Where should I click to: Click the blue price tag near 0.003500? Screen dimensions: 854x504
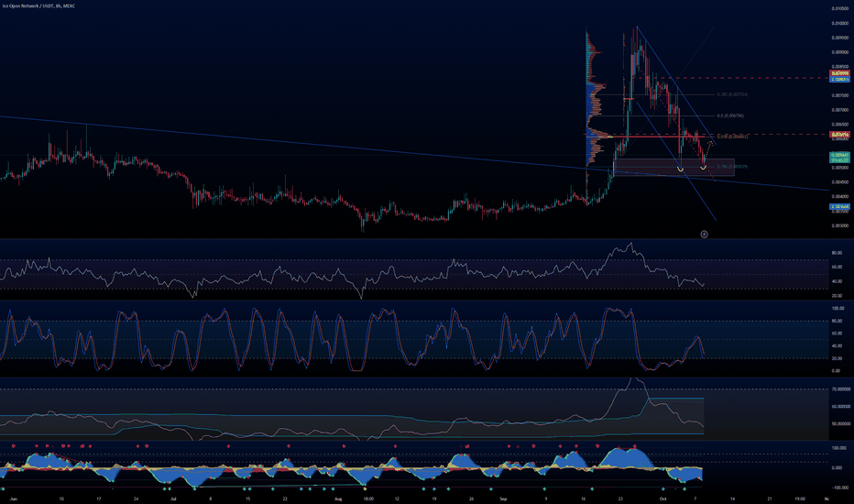tap(839, 206)
